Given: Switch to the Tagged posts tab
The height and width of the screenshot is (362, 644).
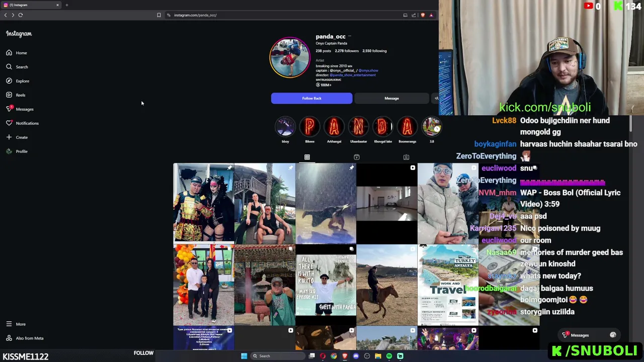Looking at the screenshot, I should click(x=406, y=157).
